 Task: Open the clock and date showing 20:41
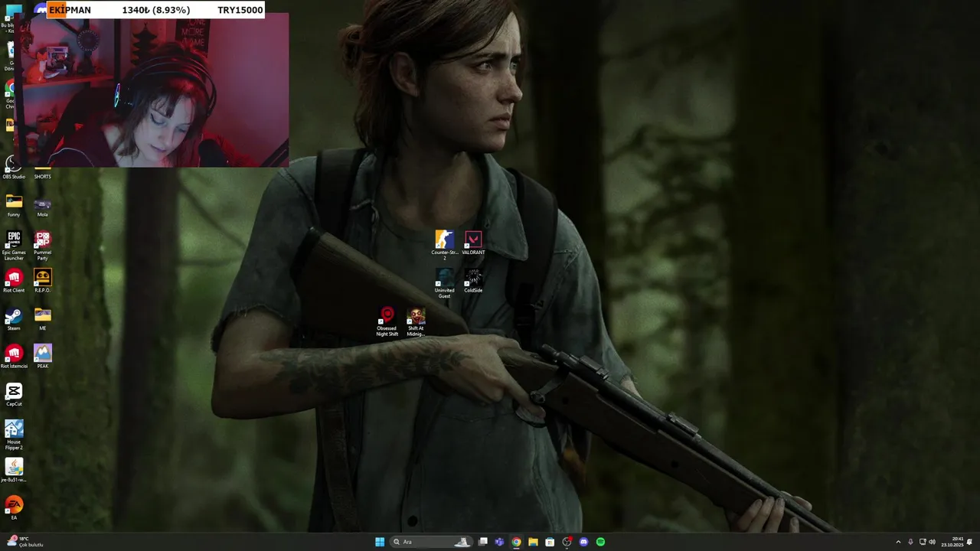point(953,542)
